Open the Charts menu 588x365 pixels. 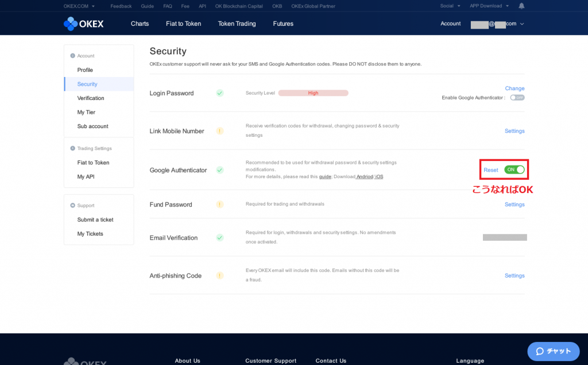[x=140, y=24]
